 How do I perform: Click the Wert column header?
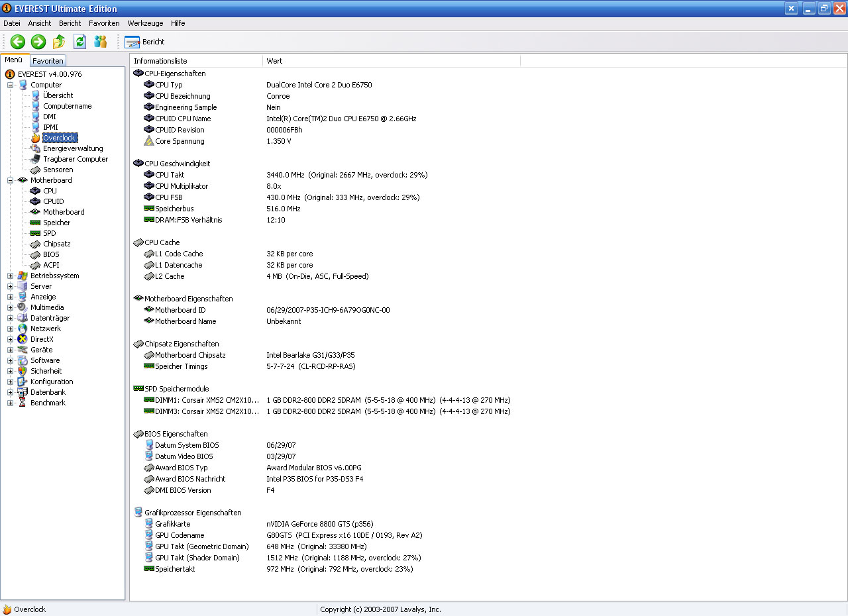(x=392, y=61)
